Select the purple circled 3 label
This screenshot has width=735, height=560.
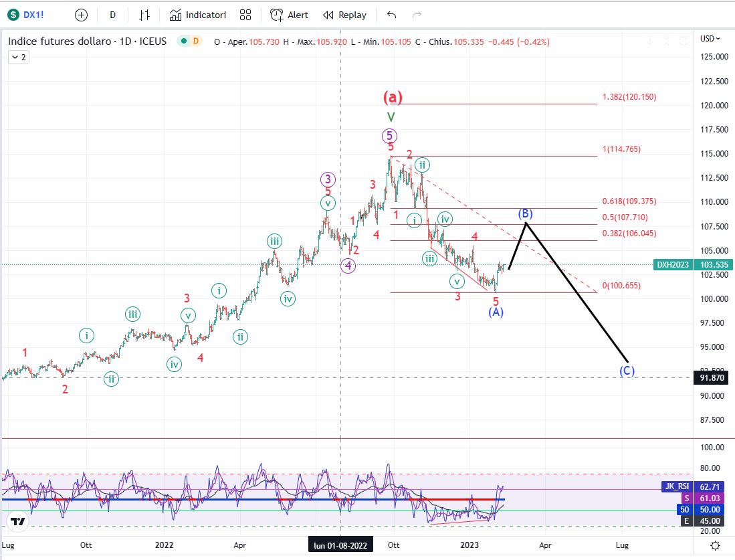pyautogui.click(x=328, y=179)
